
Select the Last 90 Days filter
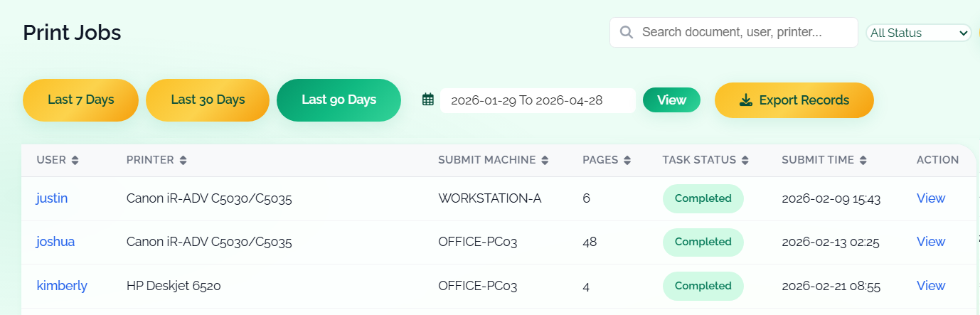click(x=339, y=100)
